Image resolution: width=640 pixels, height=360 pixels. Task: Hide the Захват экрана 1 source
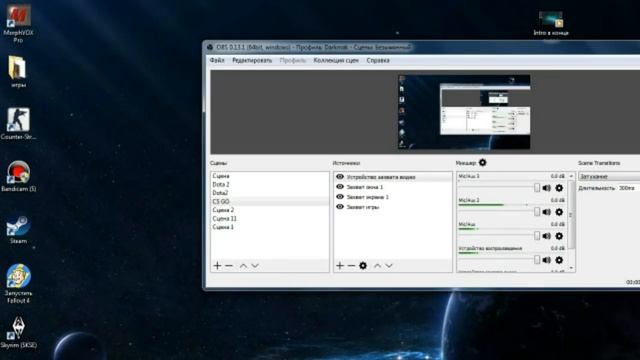(x=340, y=197)
